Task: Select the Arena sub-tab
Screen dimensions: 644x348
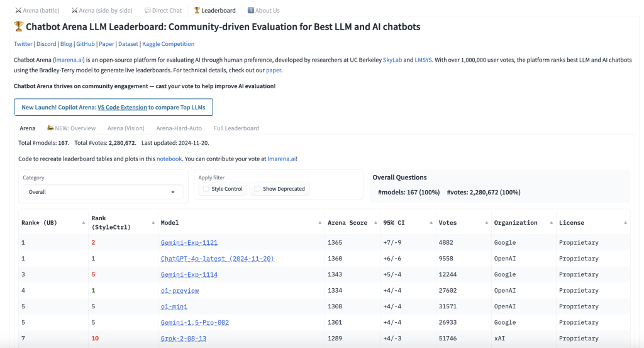Action: [28, 128]
